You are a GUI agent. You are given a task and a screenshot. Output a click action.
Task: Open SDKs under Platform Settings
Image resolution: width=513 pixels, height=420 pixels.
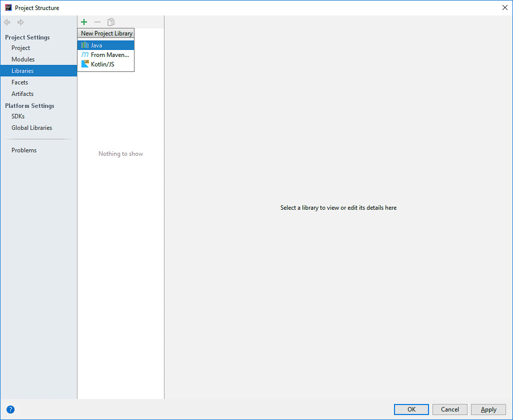coord(18,116)
